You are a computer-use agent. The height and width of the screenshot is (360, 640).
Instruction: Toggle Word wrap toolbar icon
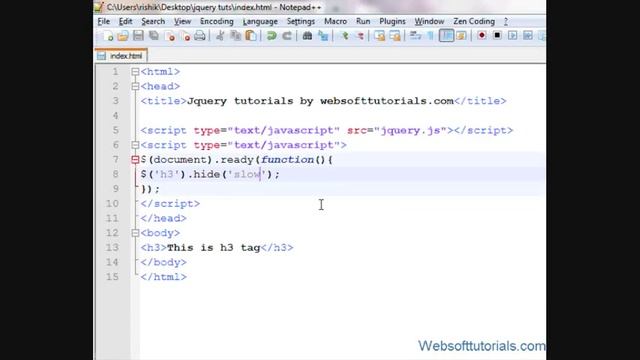pyautogui.click(x=416, y=36)
